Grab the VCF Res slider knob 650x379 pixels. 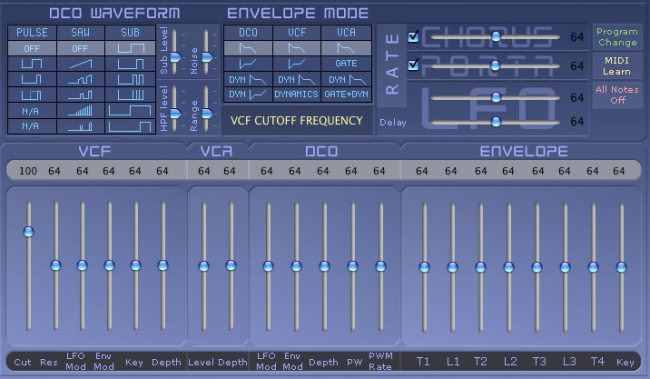coord(56,265)
